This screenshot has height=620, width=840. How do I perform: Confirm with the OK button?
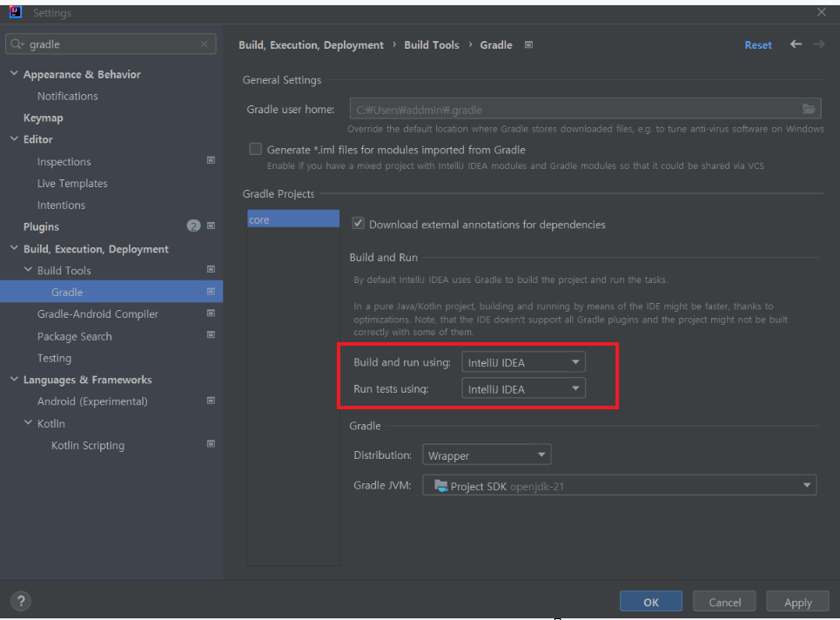pos(651,601)
